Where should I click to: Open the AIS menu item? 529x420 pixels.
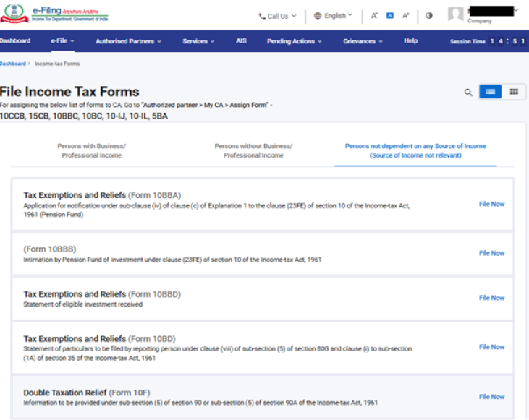pyautogui.click(x=241, y=41)
